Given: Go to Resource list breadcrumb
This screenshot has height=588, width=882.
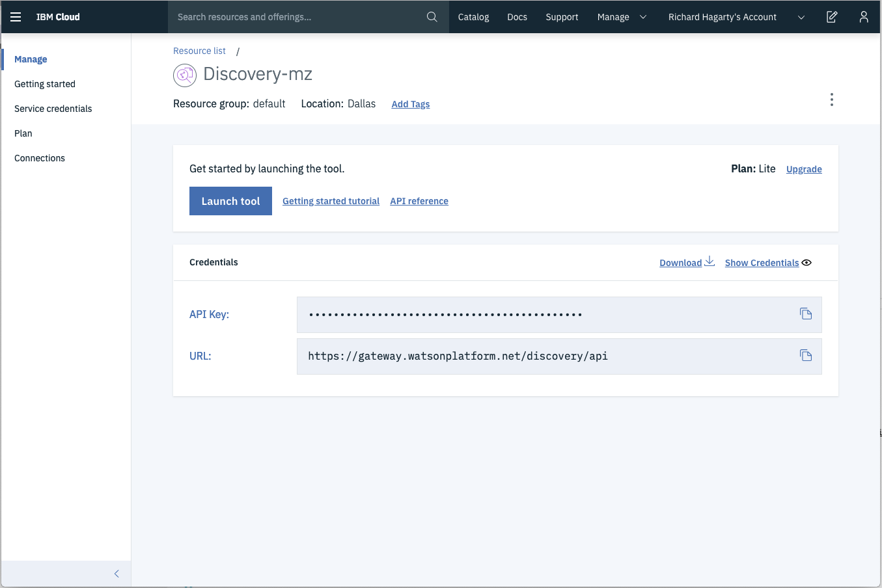Looking at the screenshot, I should [x=199, y=51].
